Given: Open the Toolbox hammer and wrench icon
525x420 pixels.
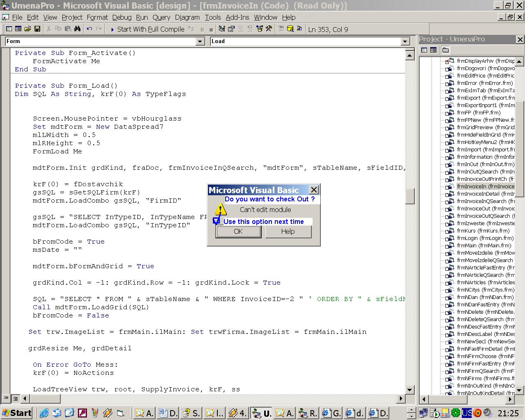Looking at the screenshot, I should coord(269,29).
